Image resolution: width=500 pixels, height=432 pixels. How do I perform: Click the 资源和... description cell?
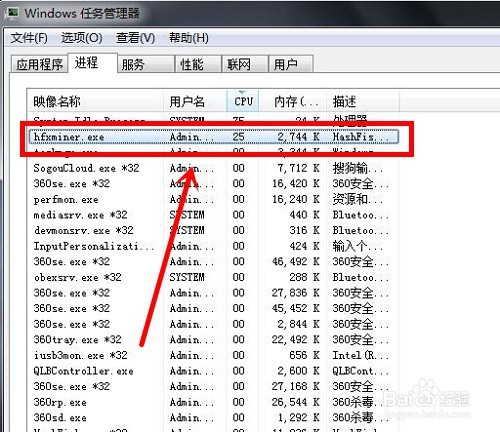point(358,199)
